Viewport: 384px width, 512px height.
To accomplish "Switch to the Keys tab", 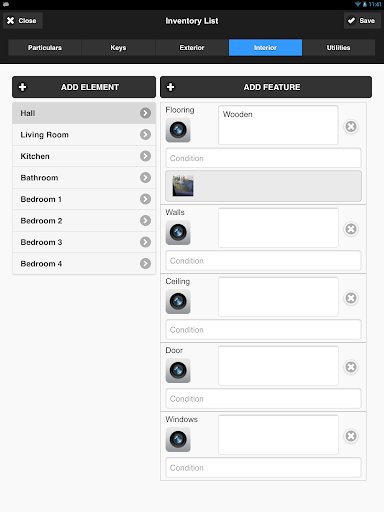I will pos(118,48).
